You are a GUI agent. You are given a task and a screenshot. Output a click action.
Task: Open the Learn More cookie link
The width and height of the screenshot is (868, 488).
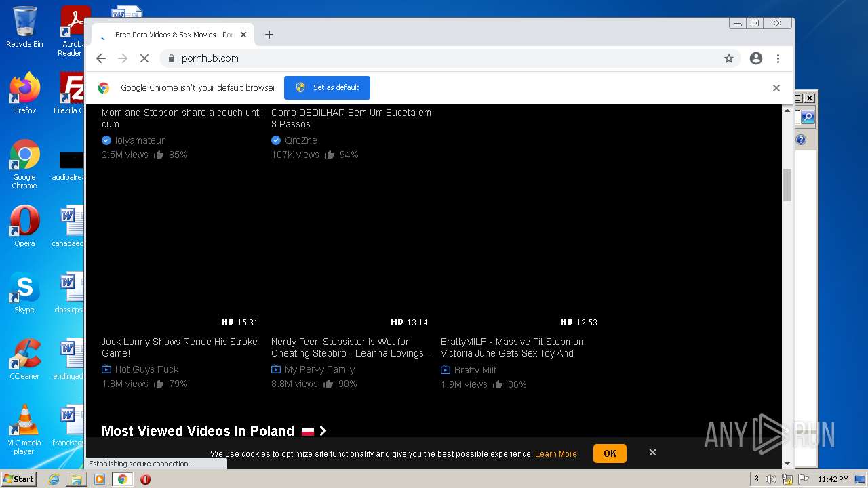pos(556,454)
